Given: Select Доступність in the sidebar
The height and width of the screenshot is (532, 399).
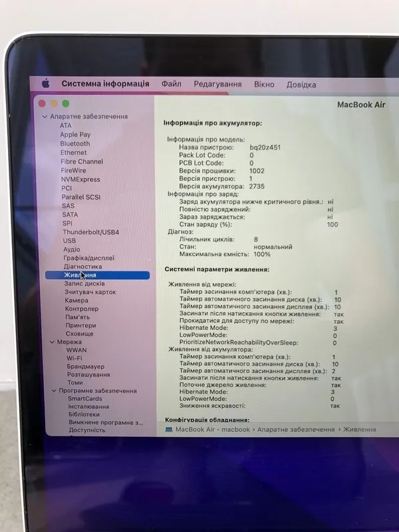Looking at the screenshot, I should (87, 430).
